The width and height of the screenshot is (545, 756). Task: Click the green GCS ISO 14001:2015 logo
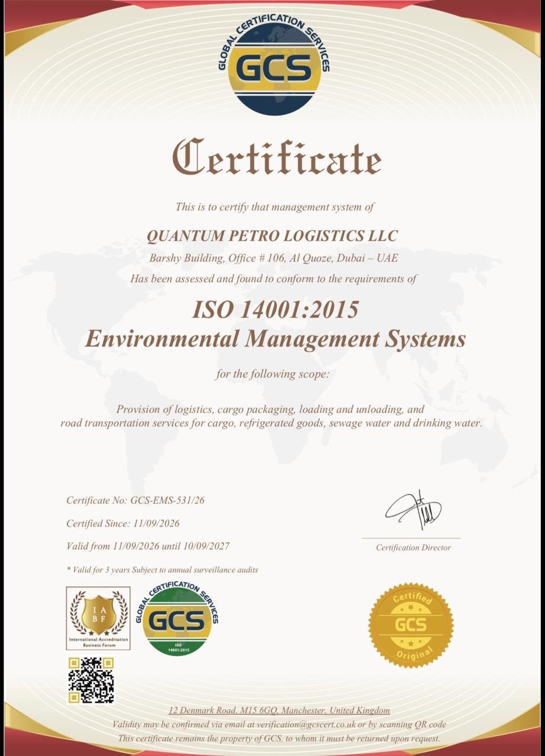pyautogui.click(x=177, y=618)
